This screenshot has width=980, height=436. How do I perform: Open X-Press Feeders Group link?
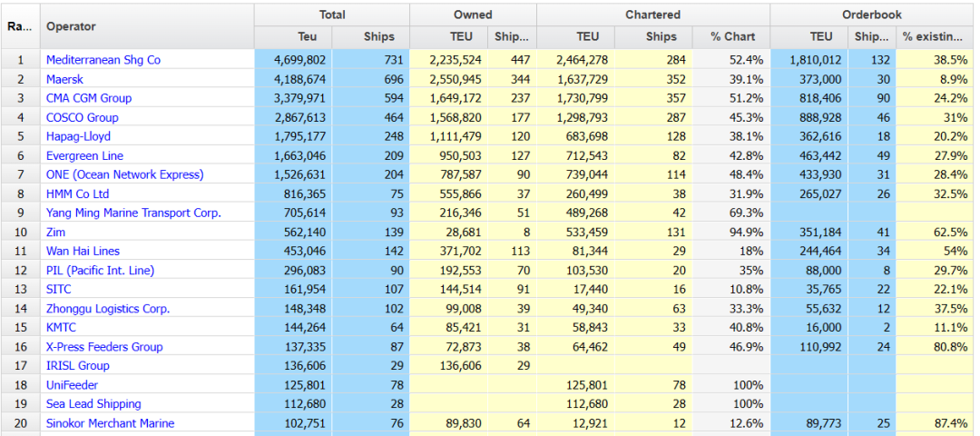(x=104, y=347)
